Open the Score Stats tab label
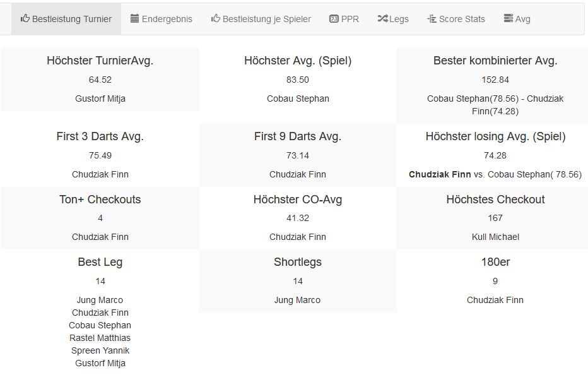Image resolution: width=588 pixels, height=382 pixels. tap(462, 19)
